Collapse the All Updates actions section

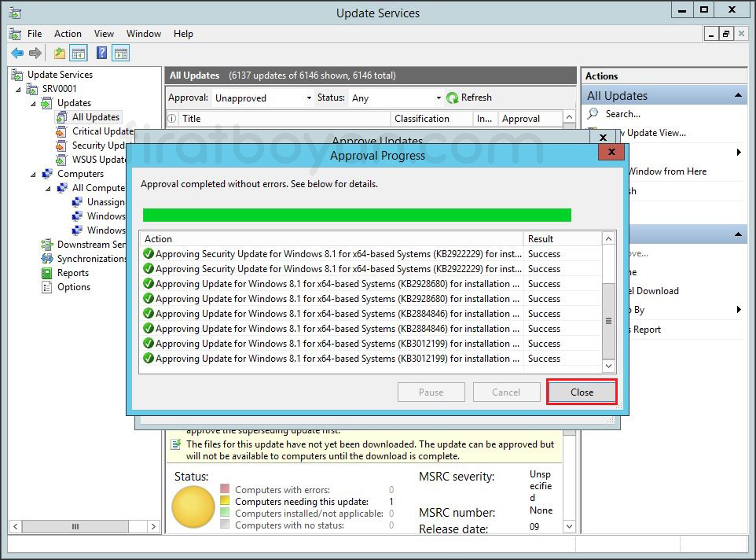(738, 95)
